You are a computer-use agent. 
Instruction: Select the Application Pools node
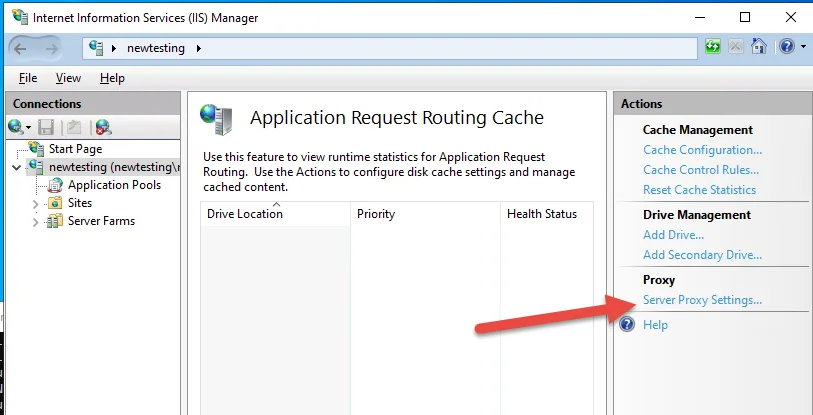tap(114, 185)
